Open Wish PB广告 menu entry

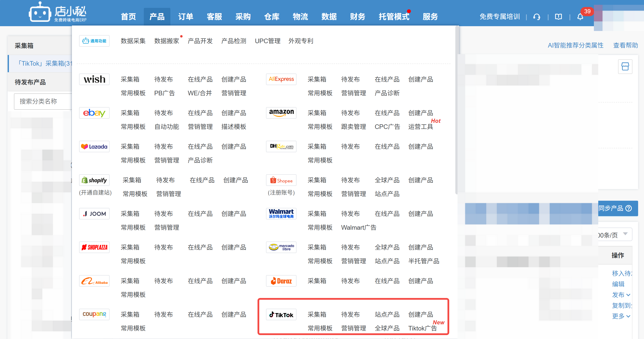(164, 93)
